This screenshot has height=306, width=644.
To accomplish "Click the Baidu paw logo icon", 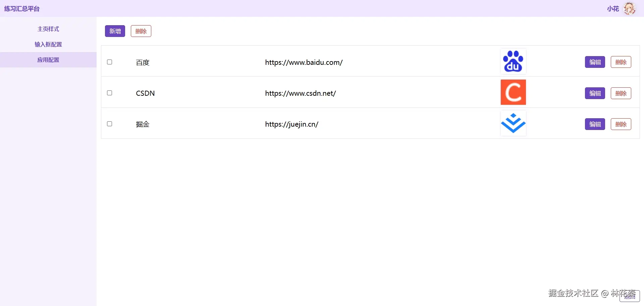I will click(513, 61).
